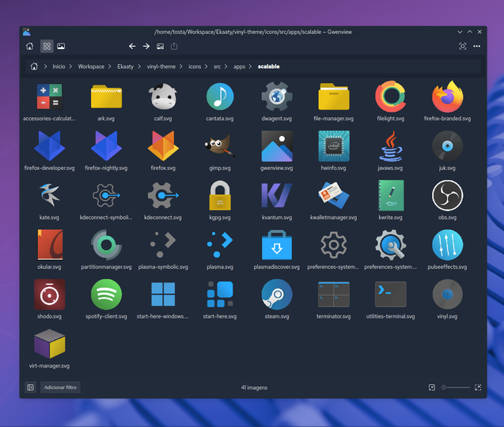The image size is (504, 427).
Task: Select the kwalletmanager.svg thumbnail
Action: pyautogui.click(x=334, y=195)
